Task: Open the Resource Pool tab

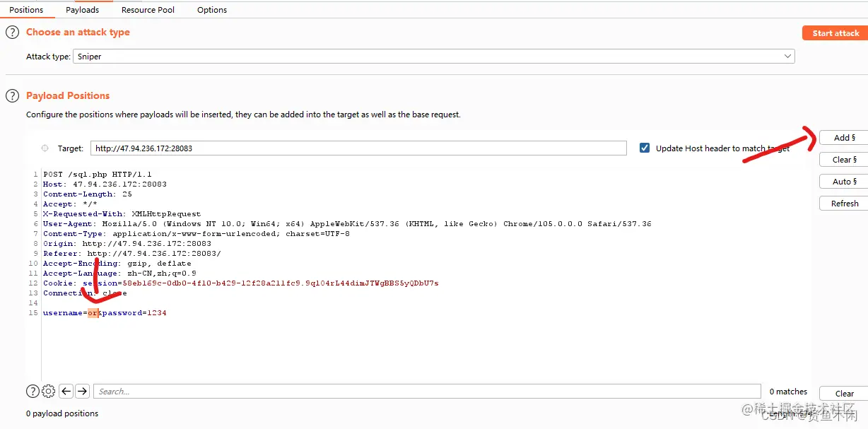Action: point(148,10)
